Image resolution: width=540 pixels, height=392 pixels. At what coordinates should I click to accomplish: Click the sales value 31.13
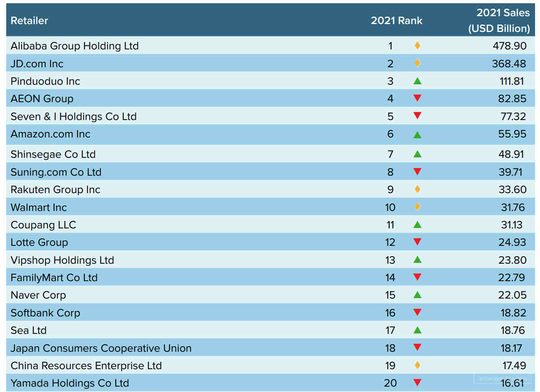(x=512, y=225)
